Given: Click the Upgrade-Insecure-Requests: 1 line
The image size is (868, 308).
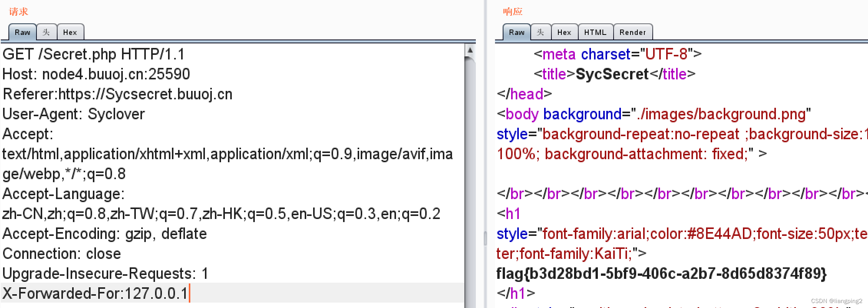Looking at the screenshot, I should (x=106, y=273).
